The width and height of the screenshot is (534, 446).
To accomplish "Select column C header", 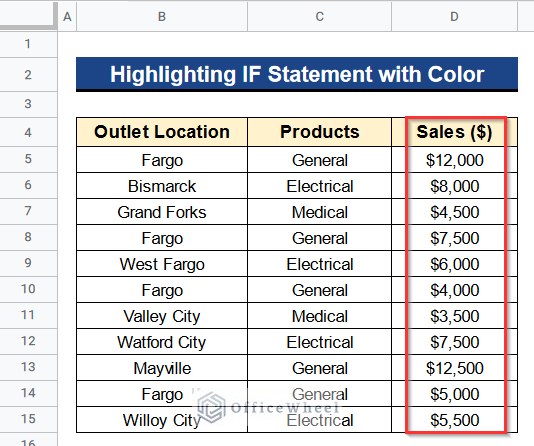I will [x=319, y=16].
